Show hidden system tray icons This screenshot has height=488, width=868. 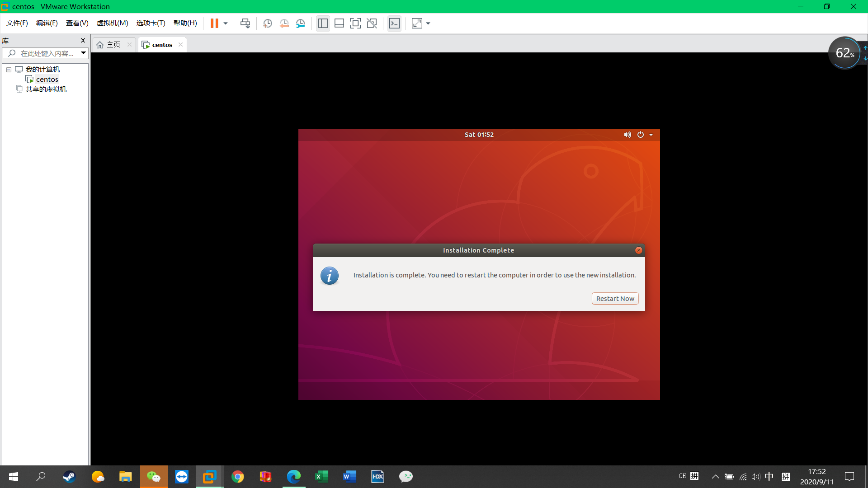[x=715, y=477]
